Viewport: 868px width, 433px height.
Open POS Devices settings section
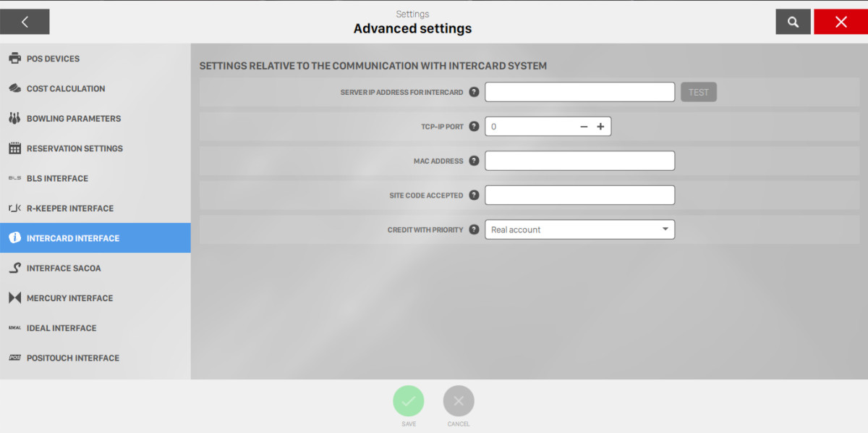point(53,59)
